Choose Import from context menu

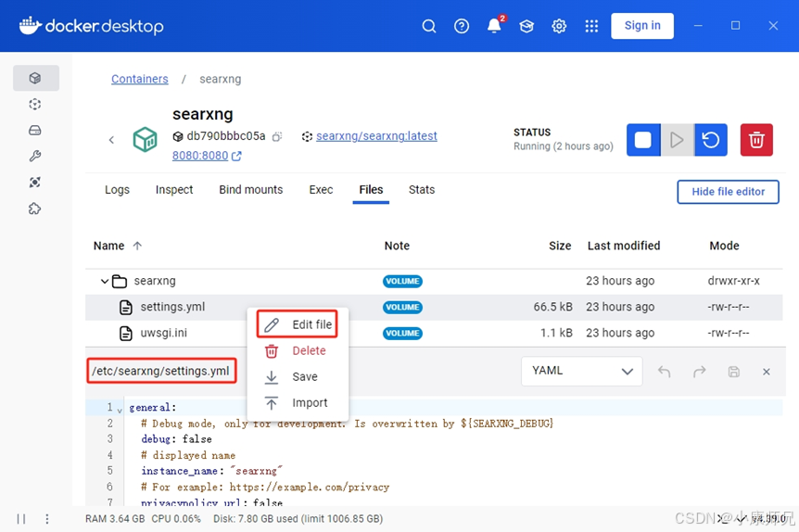(x=298, y=402)
